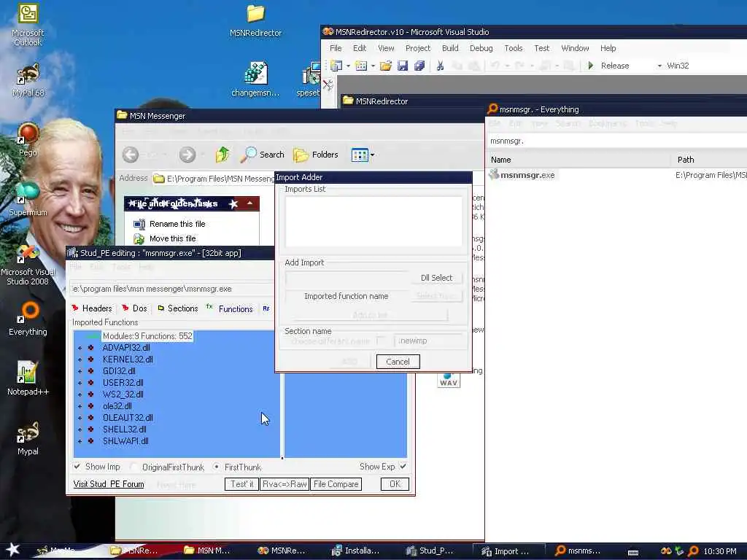
Task: Open the Release configuration dropdown
Action: point(659,66)
